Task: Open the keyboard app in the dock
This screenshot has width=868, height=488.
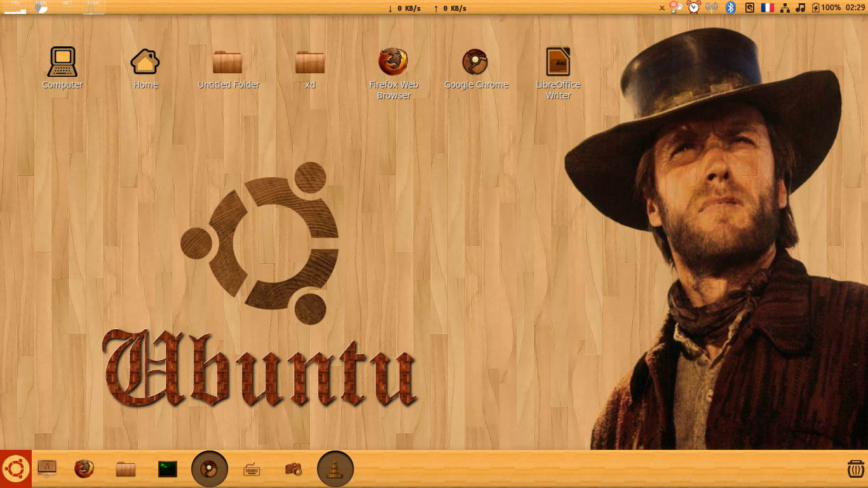Action: click(252, 470)
